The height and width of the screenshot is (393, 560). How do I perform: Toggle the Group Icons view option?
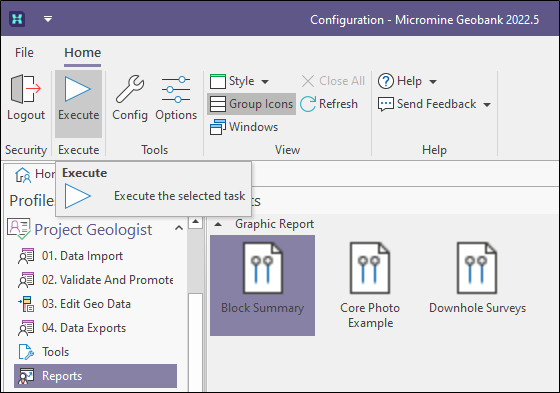tap(251, 104)
